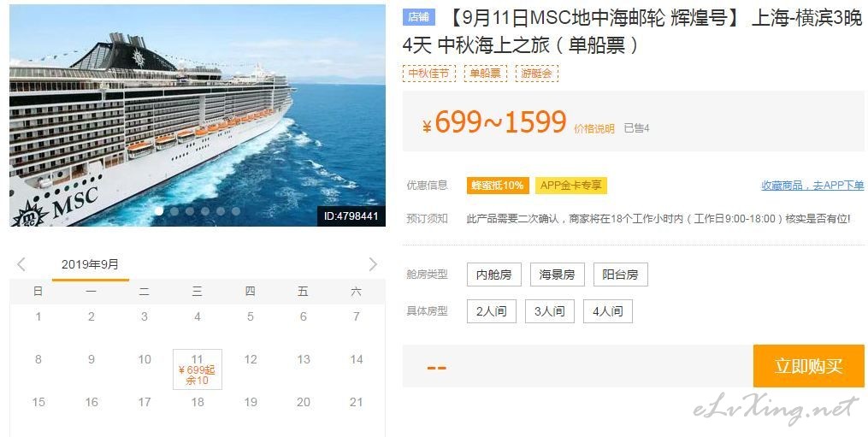Select 海景房 cabin type
The image size is (868, 437).
tap(558, 275)
